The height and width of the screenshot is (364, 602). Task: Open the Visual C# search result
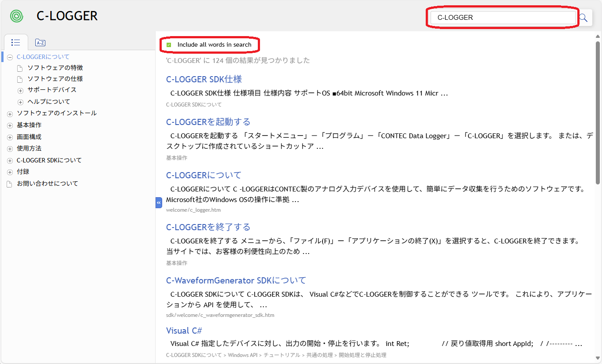184,331
